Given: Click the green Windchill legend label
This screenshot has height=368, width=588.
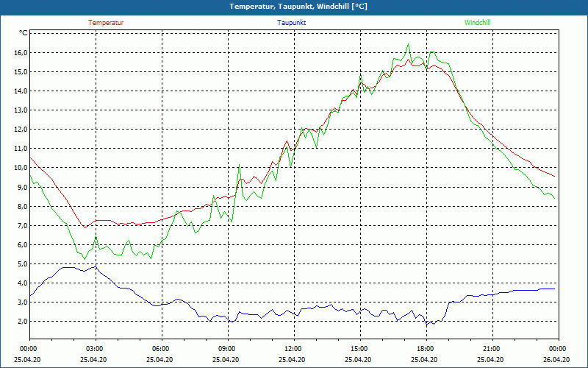Looking at the screenshot, I should [x=477, y=23].
